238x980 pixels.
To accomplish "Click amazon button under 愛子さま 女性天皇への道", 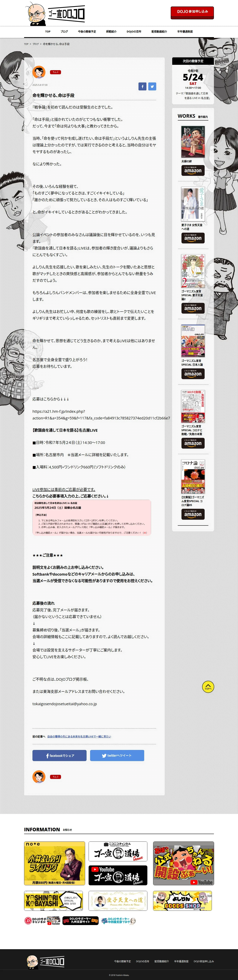I will tap(193, 238).
